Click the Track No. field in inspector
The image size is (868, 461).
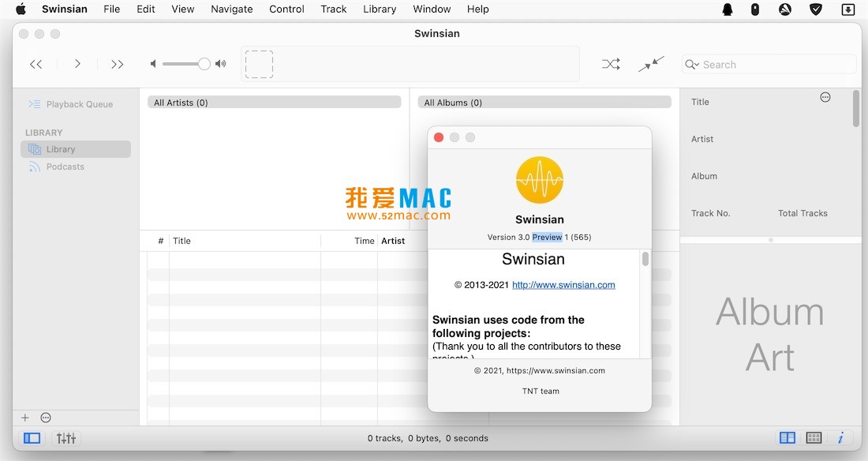coord(711,213)
